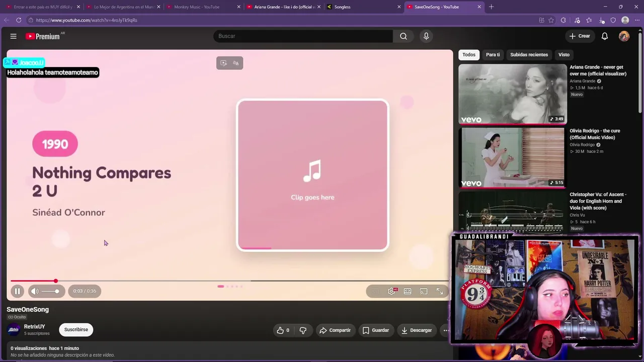Image resolution: width=644 pixels, height=362 pixels.
Task: Enter fullscreen mode
Action: (x=440, y=291)
